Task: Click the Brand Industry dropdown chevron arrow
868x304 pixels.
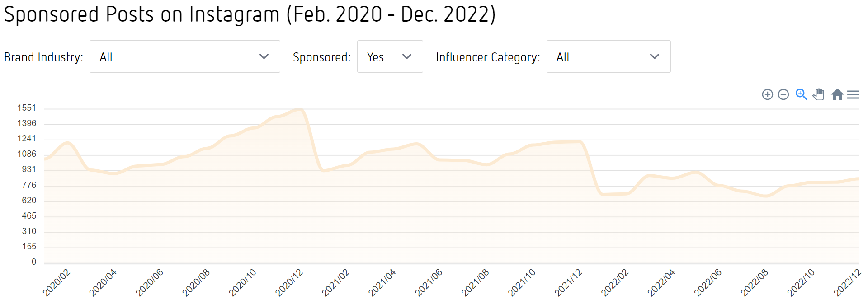Action: pos(264,57)
